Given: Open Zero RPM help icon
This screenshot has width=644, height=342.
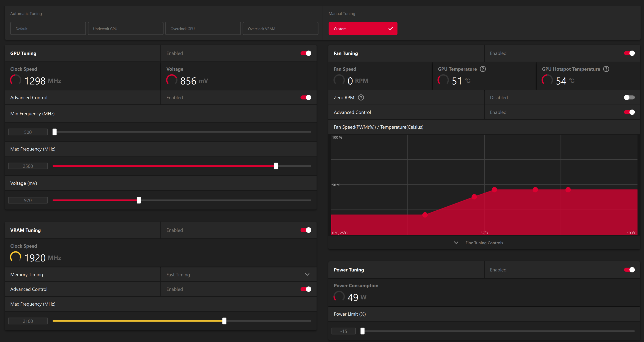Looking at the screenshot, I should tap(361, 97).
